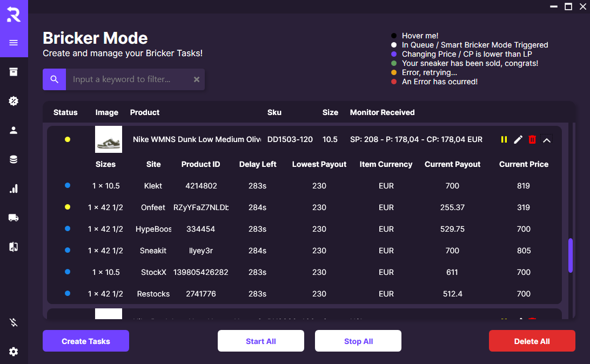This screenshot has width=590, height=364.
Task: Click the Monitor Received column header
Action: pyautogui.click(x=383, y=112)
